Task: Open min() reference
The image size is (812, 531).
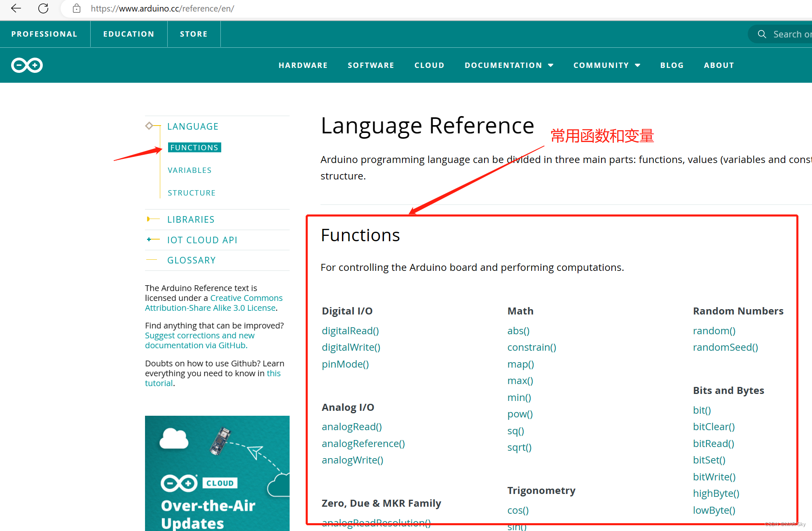Action: click(519, 398)
